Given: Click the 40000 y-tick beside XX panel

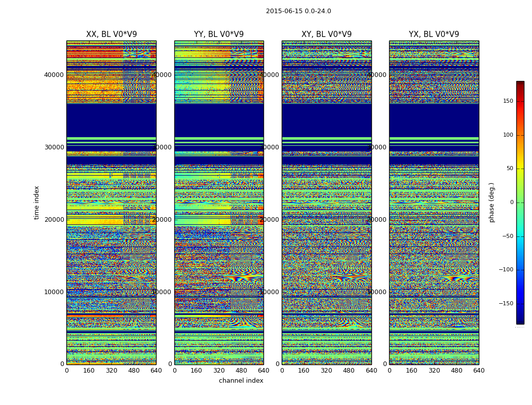Looking at the screenshot, I should pyautogui.click(x=54, y=75).
